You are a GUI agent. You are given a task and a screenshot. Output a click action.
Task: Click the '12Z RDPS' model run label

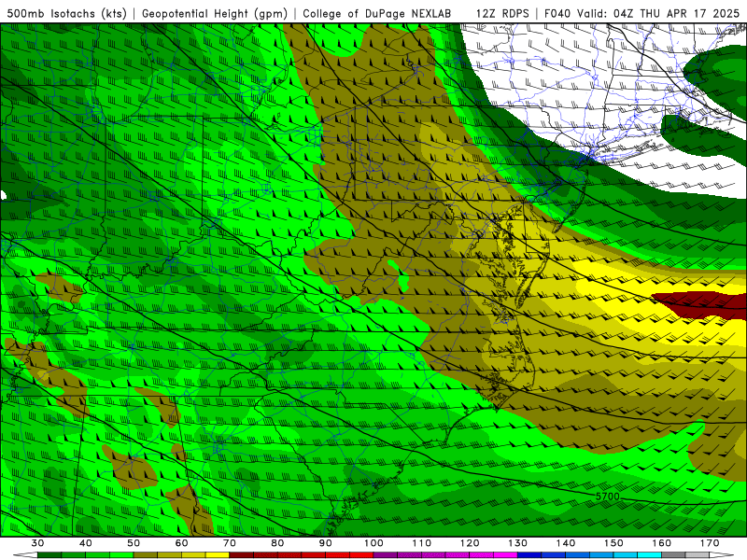tap(502, 14)
